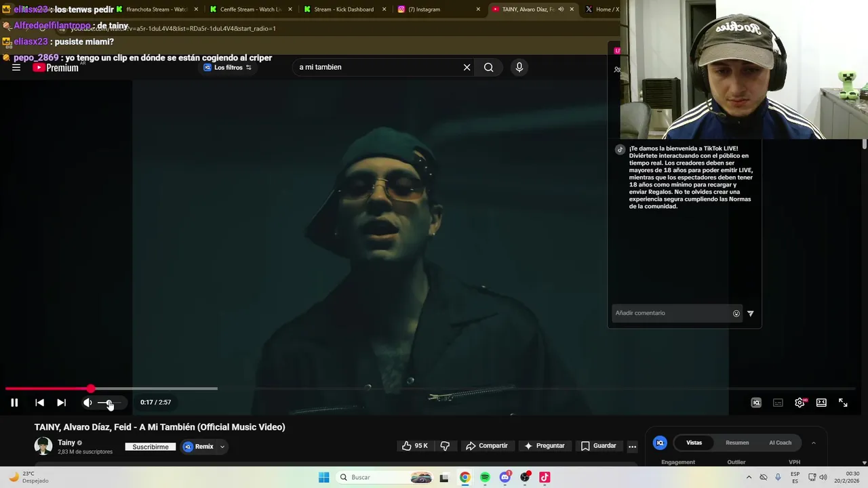
Task: Toggle subtitles in the player
Action: pos(778,403)
